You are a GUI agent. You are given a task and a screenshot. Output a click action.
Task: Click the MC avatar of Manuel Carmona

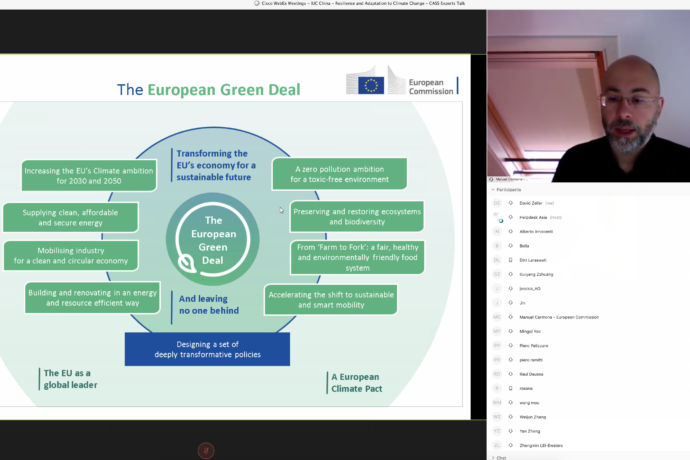(497, 317)
